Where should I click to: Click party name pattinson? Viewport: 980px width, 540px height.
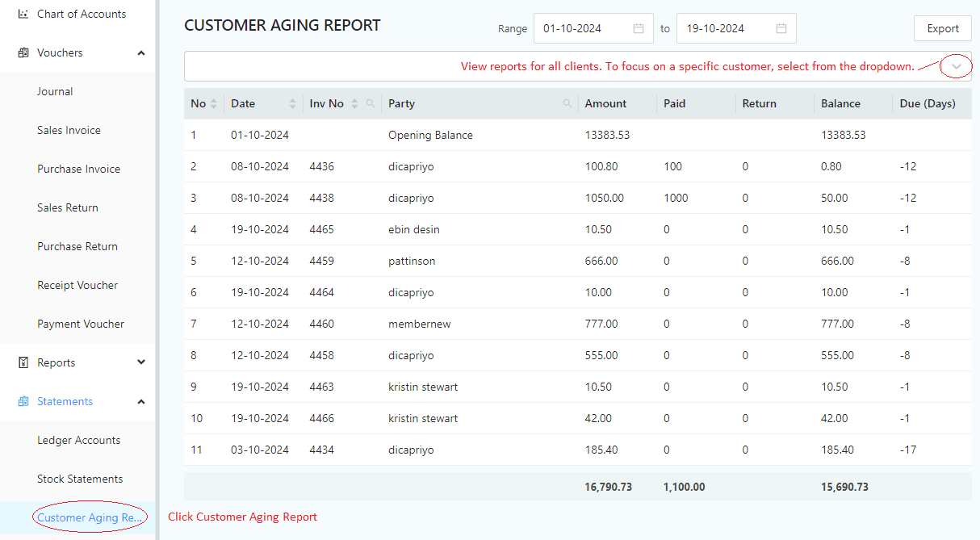(412, 261)
